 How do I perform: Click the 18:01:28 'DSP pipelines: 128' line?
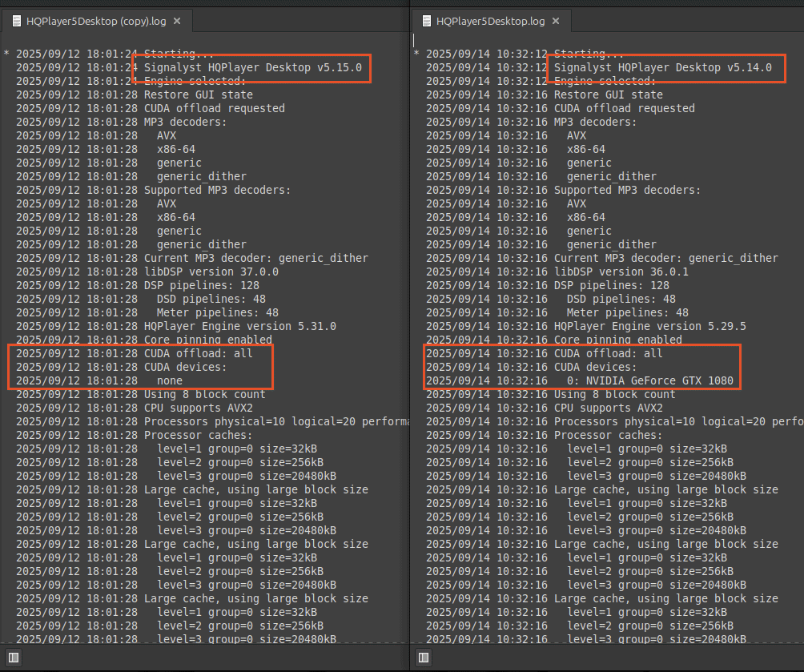(138, 285)
